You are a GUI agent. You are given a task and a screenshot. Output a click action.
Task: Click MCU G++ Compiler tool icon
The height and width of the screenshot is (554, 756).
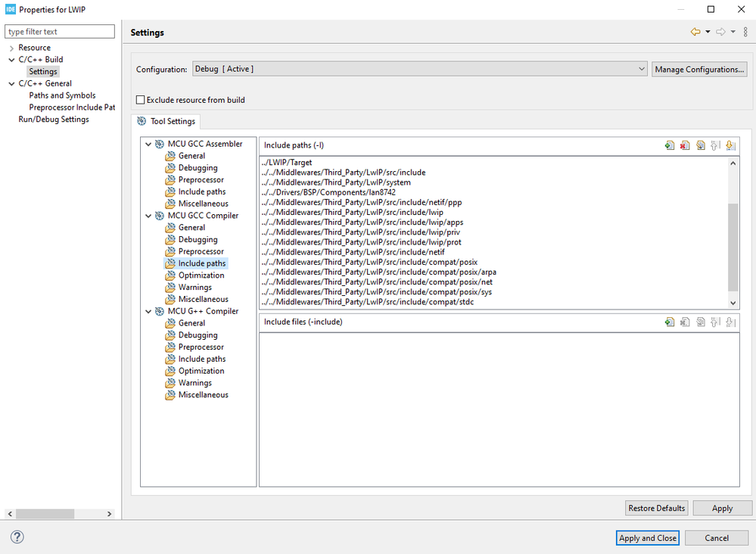click(160, 311)
